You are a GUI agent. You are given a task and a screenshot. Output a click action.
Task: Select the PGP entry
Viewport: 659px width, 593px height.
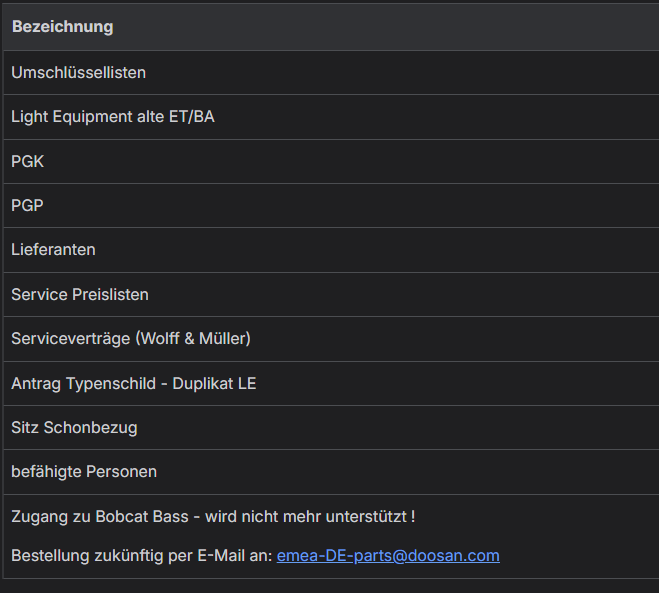tap(27, 206)
